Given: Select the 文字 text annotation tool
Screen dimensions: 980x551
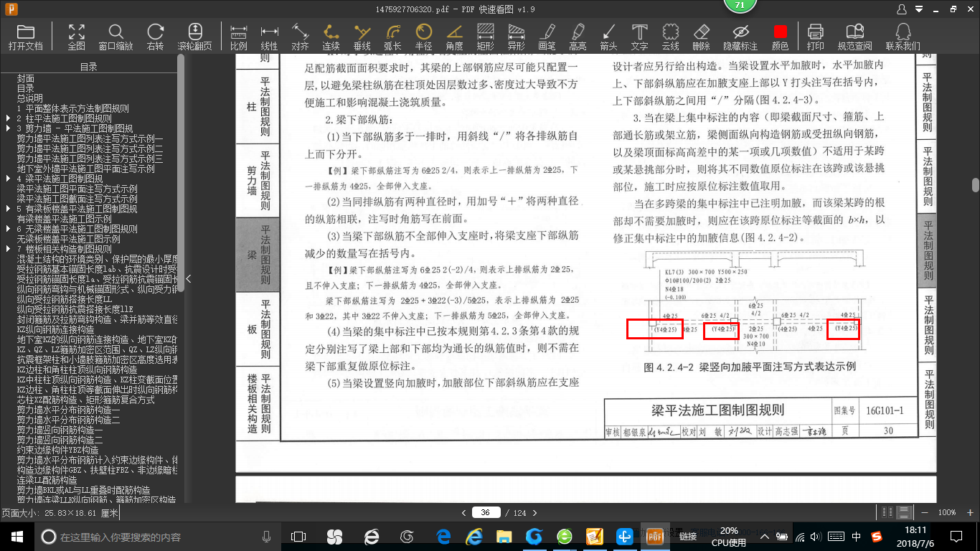Looking at the screenshot, I should (639, 37).
